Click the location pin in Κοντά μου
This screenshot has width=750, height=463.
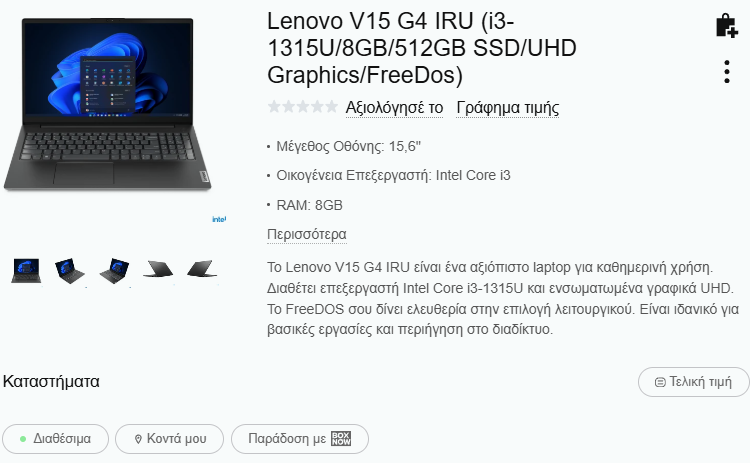click(x=138, y=439)
